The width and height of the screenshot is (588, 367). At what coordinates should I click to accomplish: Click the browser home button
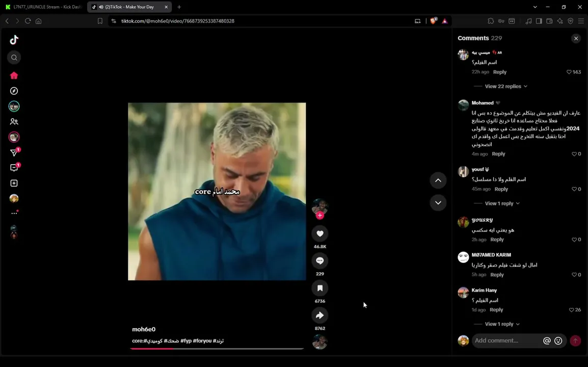tap(39, 21)
